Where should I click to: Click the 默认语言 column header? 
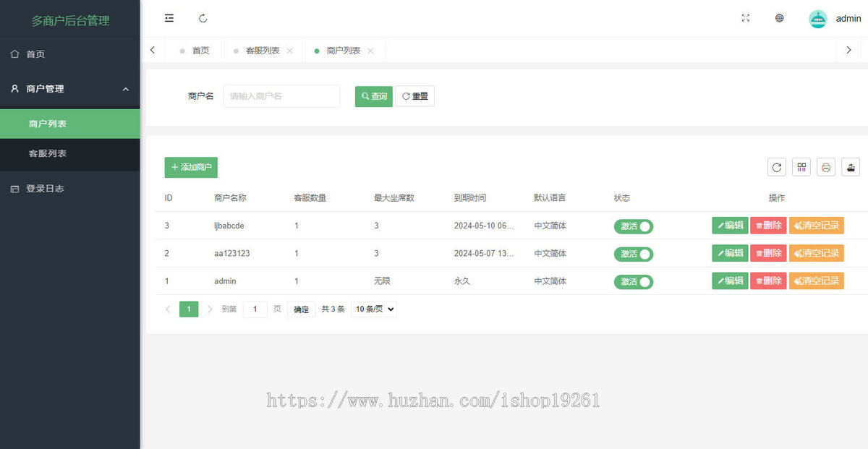[550, 198]
